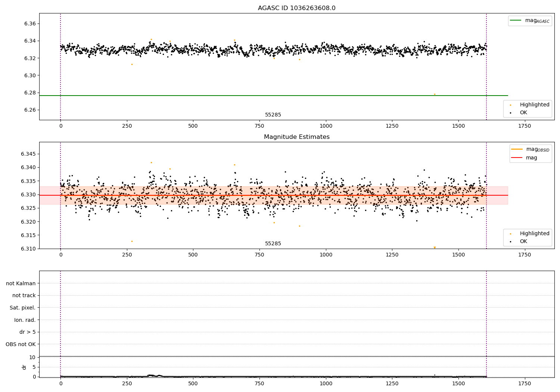Click the 250 x-tick of the bottom plot

[x=127, y=383]
